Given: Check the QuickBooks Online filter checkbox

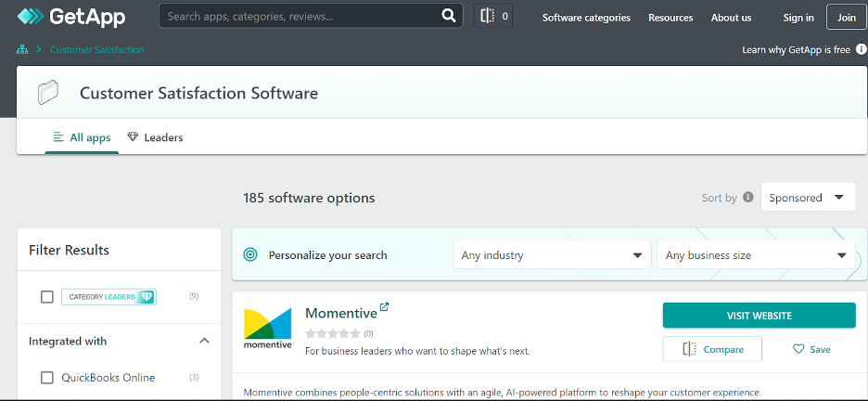Looking at the screenshot, I should pos(47,378).
